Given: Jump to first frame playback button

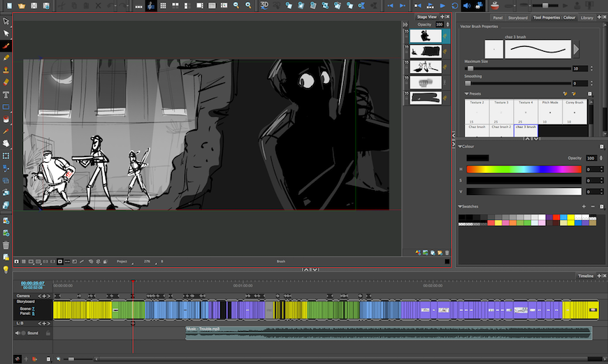Looking at the screenshot, I should 418,6.
